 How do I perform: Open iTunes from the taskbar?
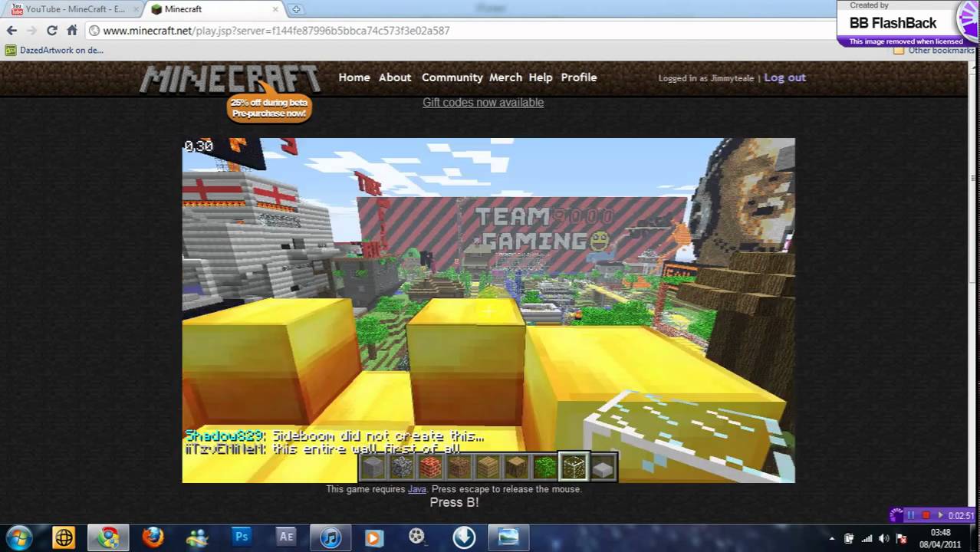tap(331, 537)
